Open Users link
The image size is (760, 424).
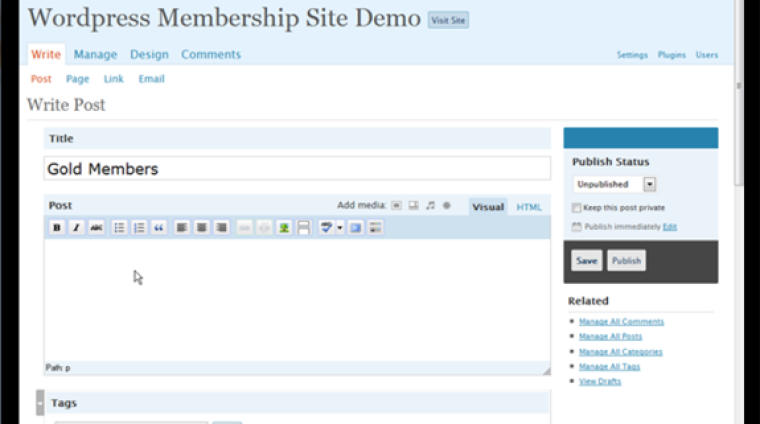pos(707,55)
